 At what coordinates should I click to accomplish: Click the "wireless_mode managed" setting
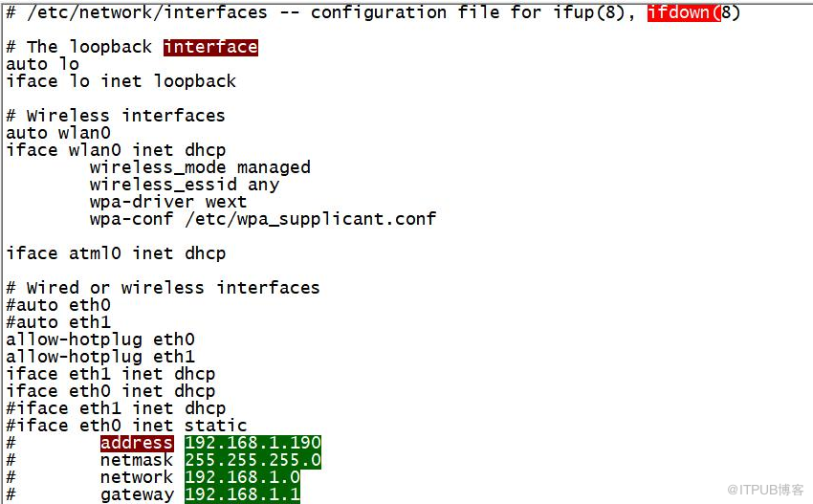[200, 167]
